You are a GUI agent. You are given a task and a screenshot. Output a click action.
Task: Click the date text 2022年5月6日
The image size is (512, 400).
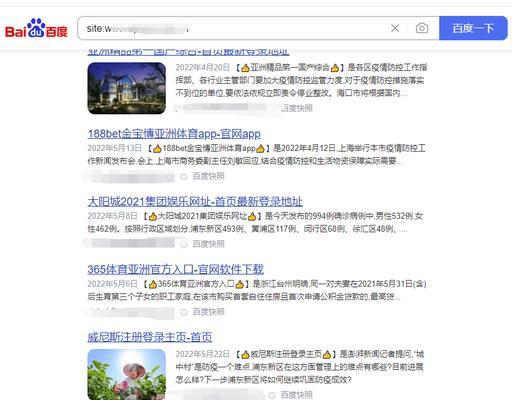[112, 284]
